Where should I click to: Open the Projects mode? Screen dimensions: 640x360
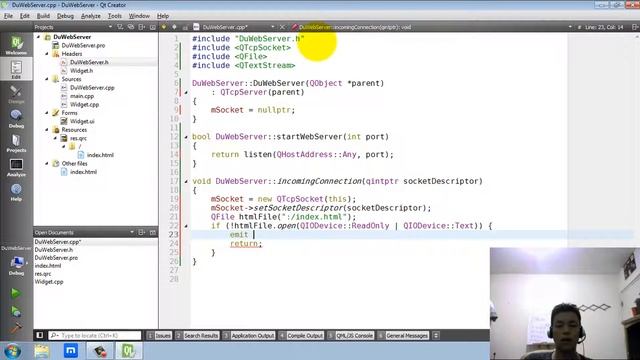pyautogui.click(x=16, y=143)
